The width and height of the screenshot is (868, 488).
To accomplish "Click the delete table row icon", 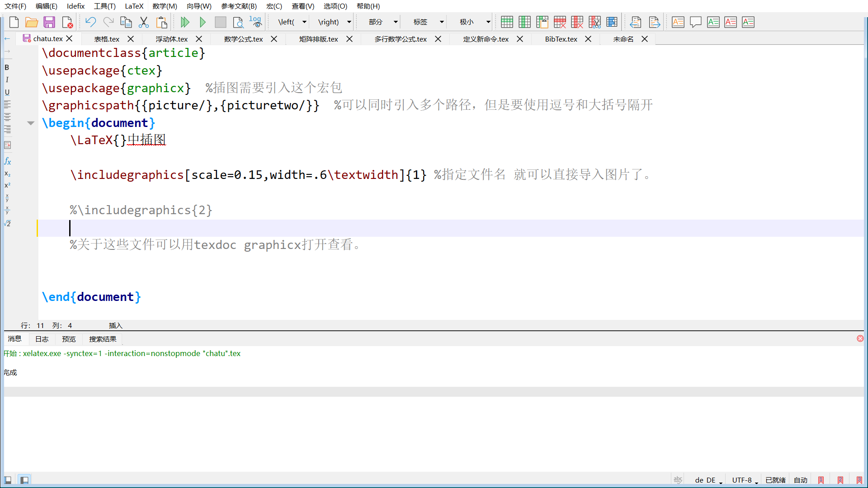I will click(x=560, y=22).
